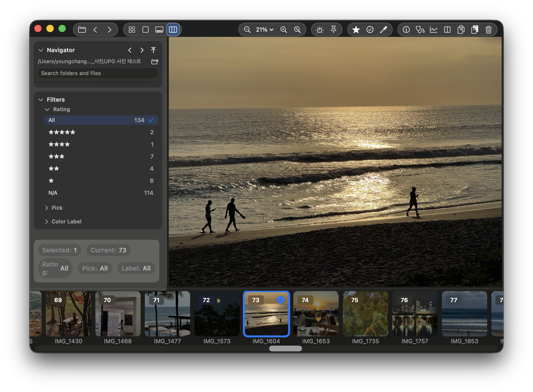This screenshot has width=533, height=392.
Task: Toggle checkmark on thumbnail 73
Action: [x=281, y=300]
